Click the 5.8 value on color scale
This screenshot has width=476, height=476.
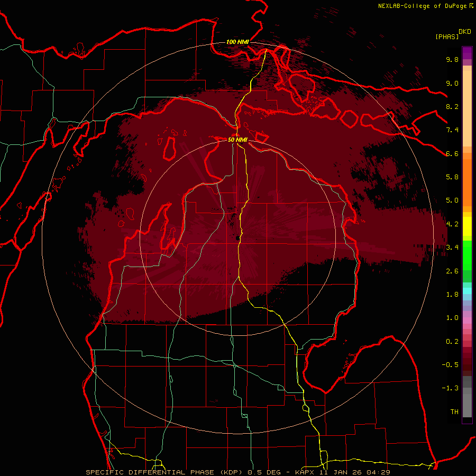452,177
